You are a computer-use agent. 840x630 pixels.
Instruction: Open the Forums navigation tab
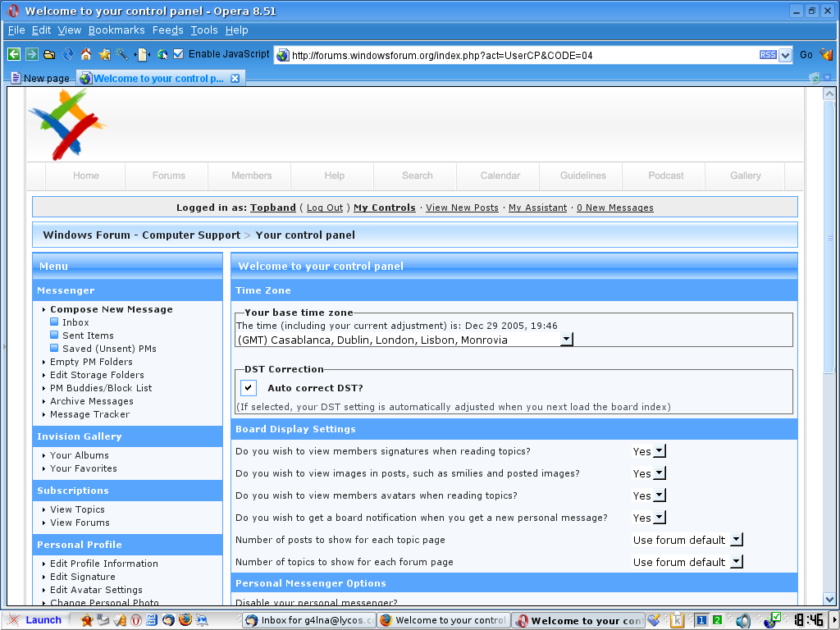click(169, 176)
